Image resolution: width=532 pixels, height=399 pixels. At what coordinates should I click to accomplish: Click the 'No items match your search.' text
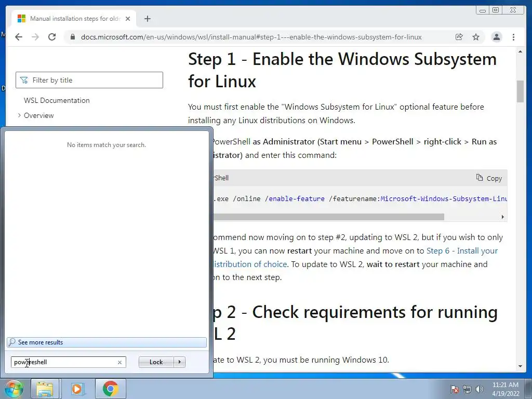tap(107, 145)
